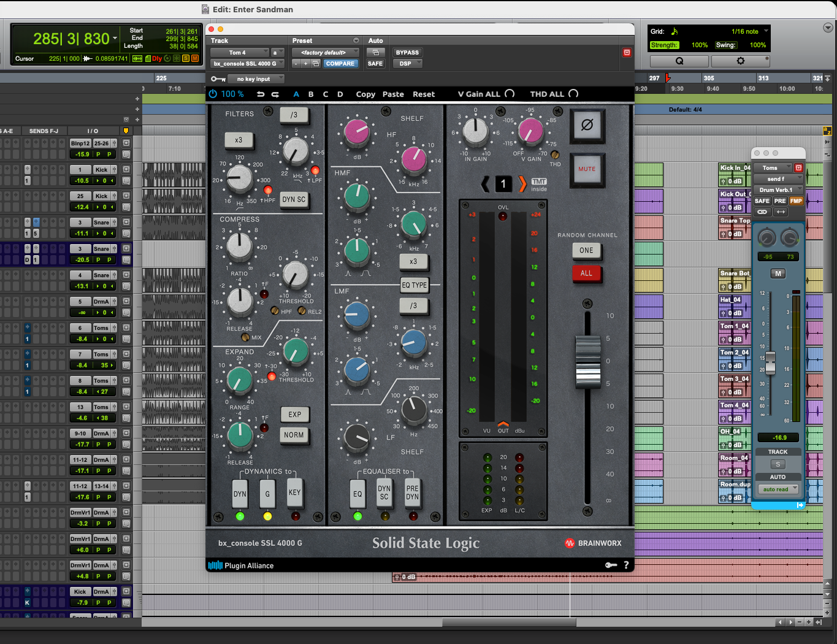The image size is (837, 644).
Task: Toggle the EXP expander mode button
Action: [x=294, y=415]
